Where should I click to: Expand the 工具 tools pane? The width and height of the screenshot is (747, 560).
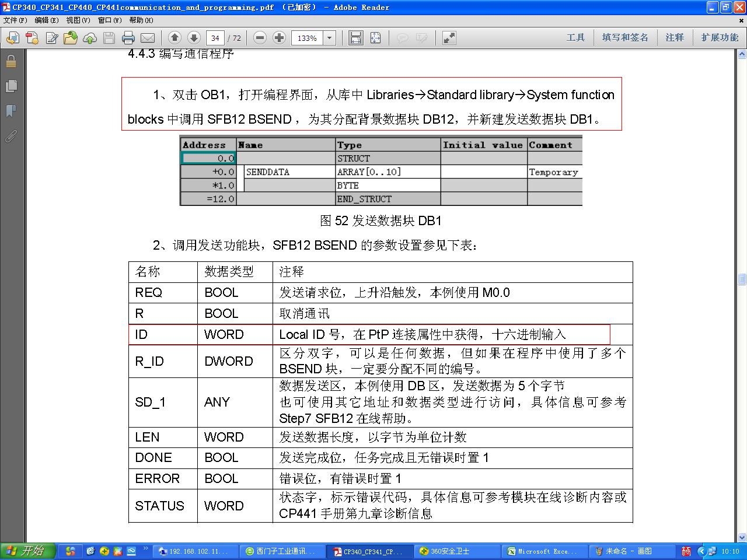click(x=575, y=37)
